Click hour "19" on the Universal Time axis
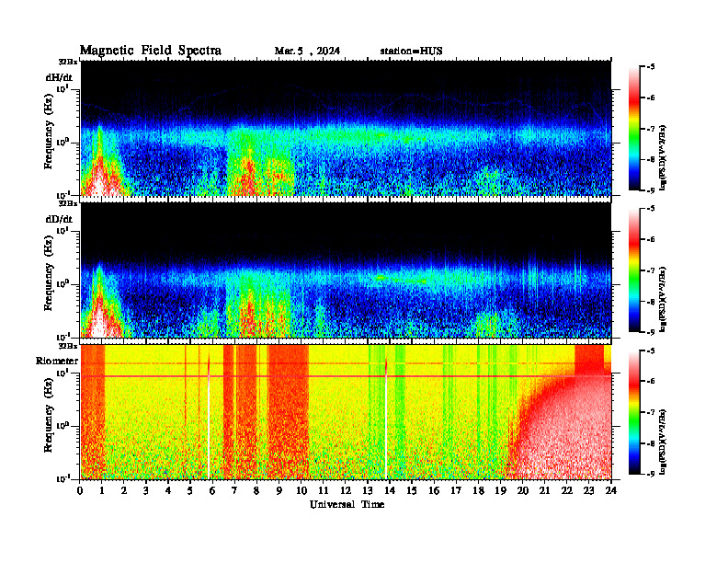 (500, 490)
